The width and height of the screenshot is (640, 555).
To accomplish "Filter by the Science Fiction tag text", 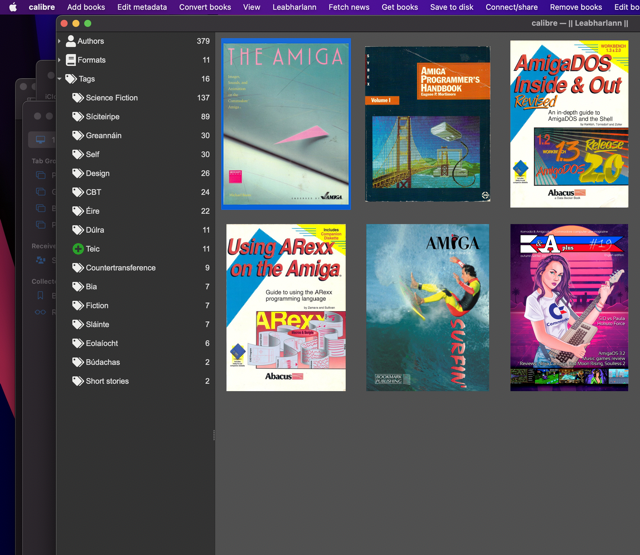I will [111, 98].
